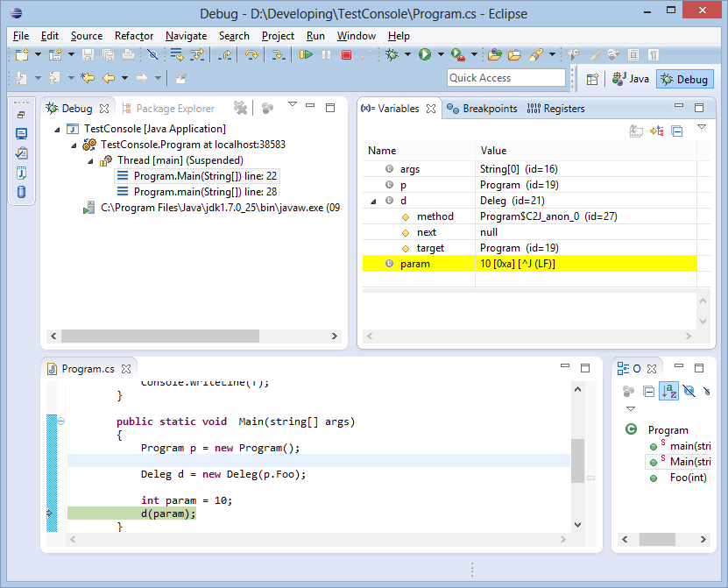
Task: Click the green Run button
Action: tap(425, 55)
